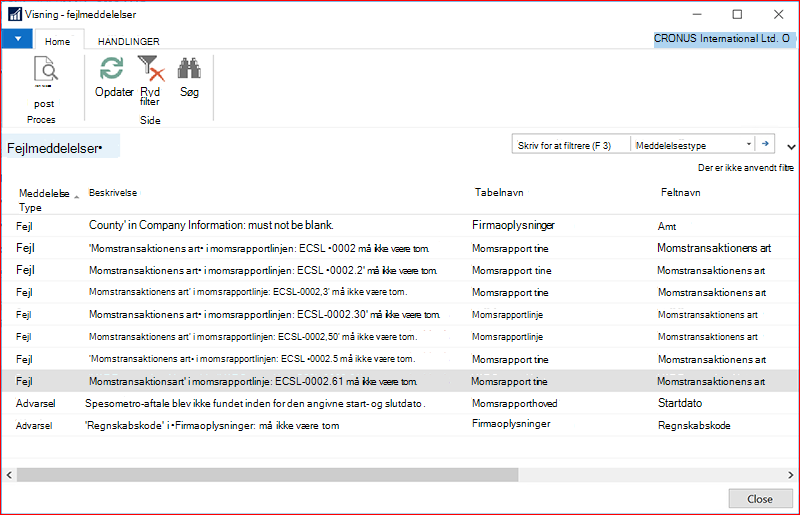Image resolution: width=800 pixels, height=515 pixels.
Task: Click the Startdato field name cell
Action: [x=680, y=403]
